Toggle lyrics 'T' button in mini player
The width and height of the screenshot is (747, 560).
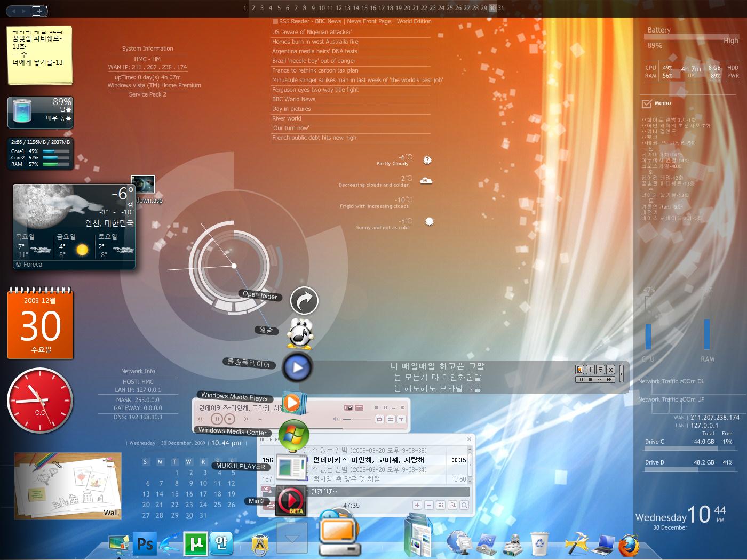401,419
